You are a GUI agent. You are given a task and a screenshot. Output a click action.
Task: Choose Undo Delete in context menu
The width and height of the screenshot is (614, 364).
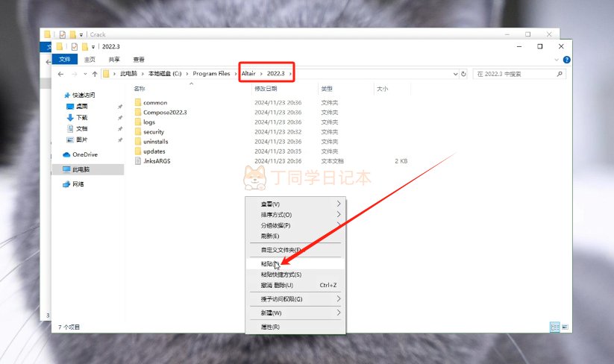(x=295, y=285)
